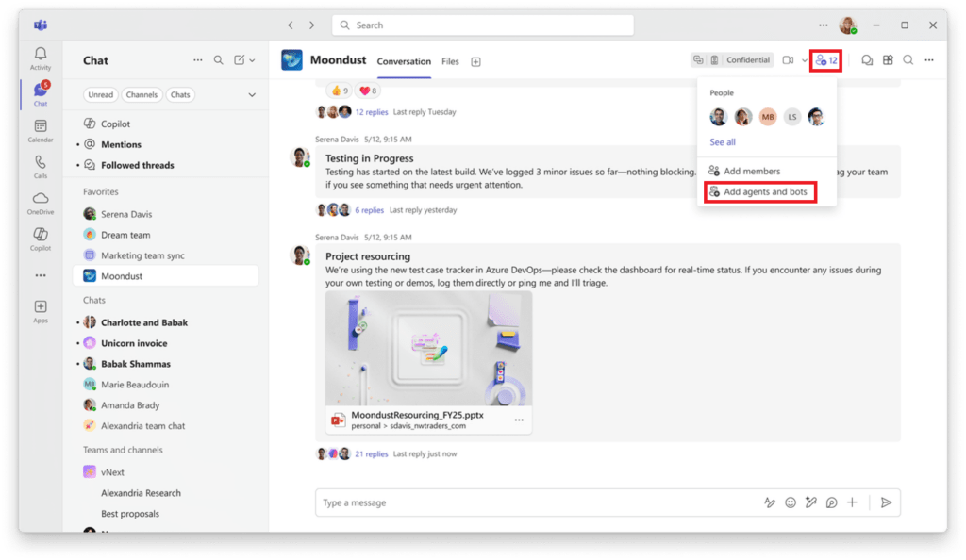
Task: Open the emoji picker in the compose box
Action: pos(791,502)
